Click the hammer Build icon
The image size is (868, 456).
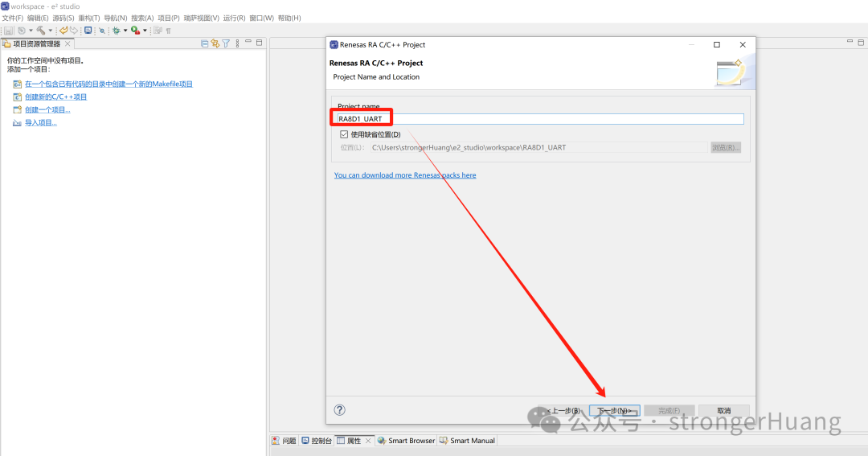(x=41, y=31)
